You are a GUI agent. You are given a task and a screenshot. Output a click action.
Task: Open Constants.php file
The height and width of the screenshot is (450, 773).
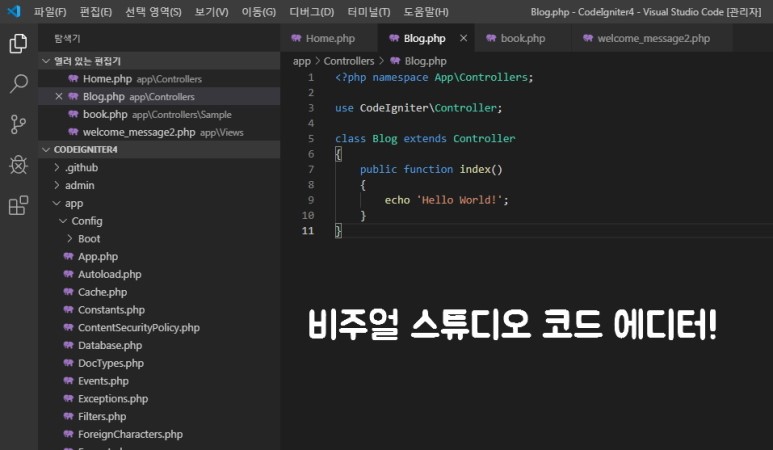159,310
